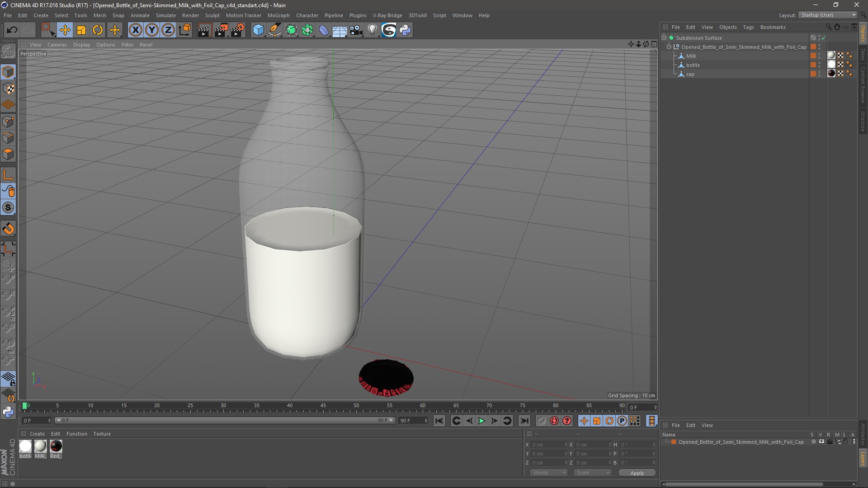Toggle layer color of Milk object

point(813,56)
